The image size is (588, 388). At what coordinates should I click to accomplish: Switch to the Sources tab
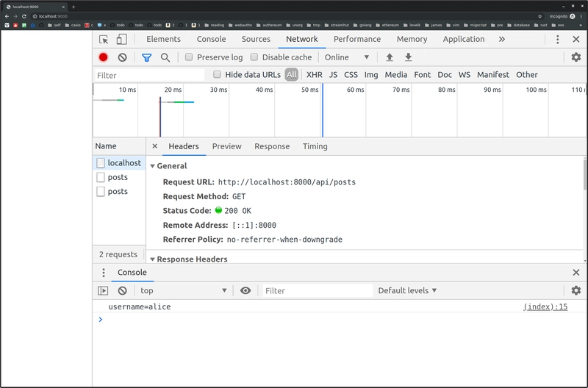tap(256, 40)
